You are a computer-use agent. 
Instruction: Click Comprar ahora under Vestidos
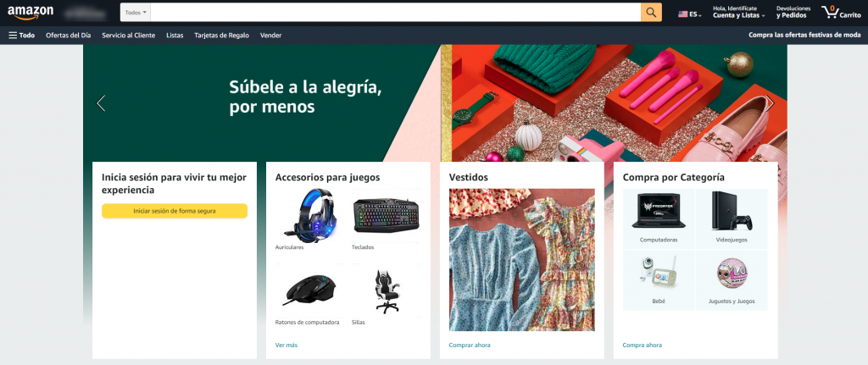470,345
